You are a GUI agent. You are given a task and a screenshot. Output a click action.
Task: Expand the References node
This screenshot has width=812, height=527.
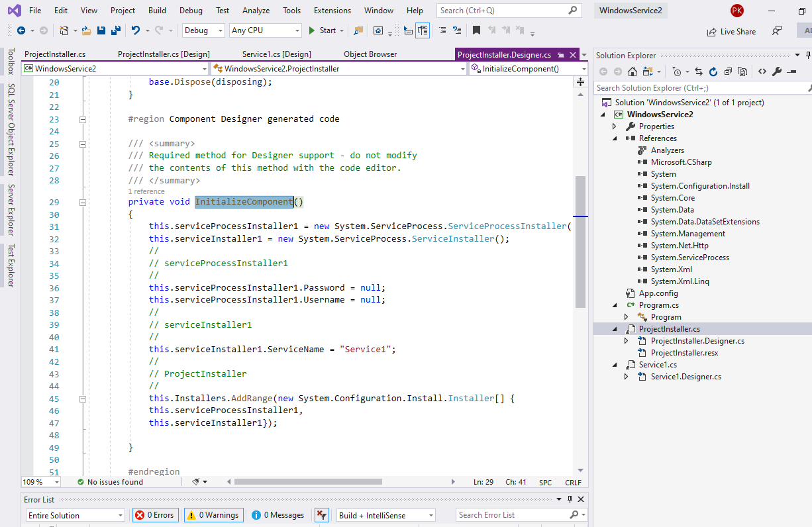[614, 138]
